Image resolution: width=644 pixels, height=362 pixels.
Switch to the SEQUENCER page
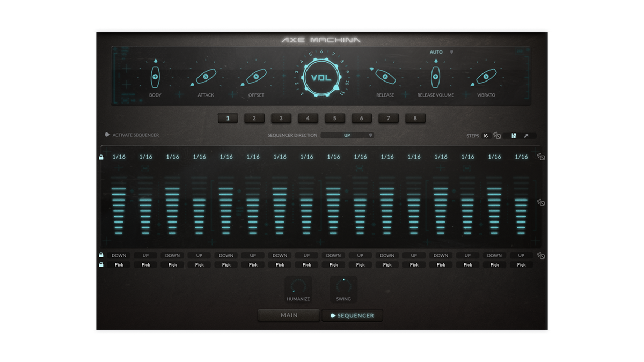[x=352, y=315]
